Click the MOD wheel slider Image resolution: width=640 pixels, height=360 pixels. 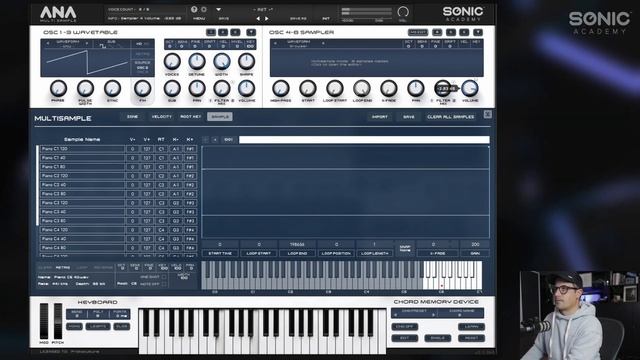44,321
